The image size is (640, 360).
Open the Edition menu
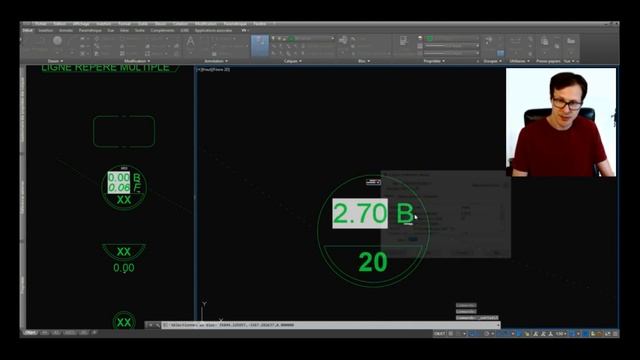60,24
